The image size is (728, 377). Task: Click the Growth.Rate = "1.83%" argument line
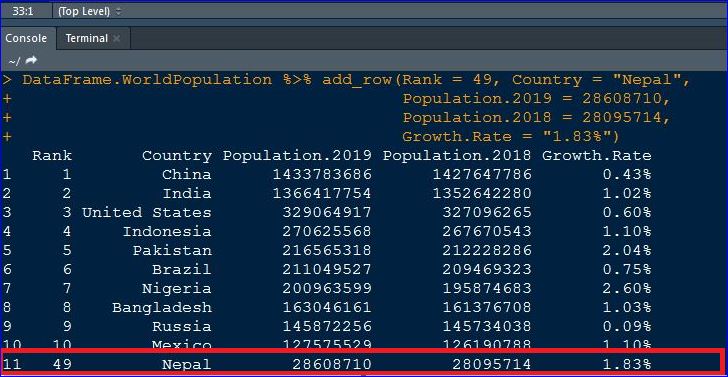(x=511, y=136)
